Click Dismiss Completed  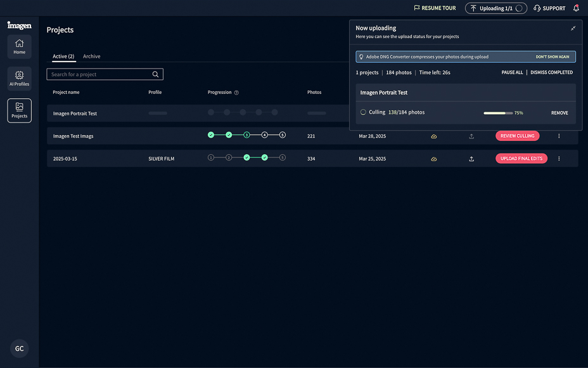551,72
